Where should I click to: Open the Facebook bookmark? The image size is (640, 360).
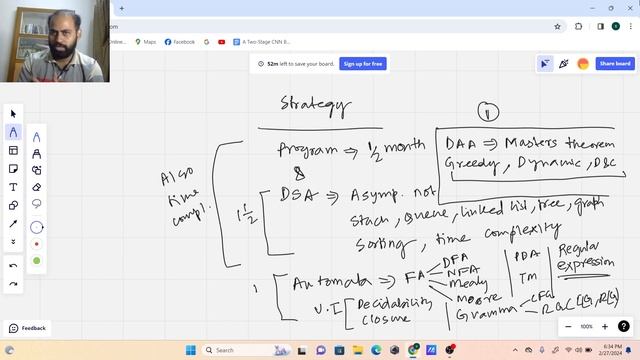pyautogui.click(x=180, y=42)
